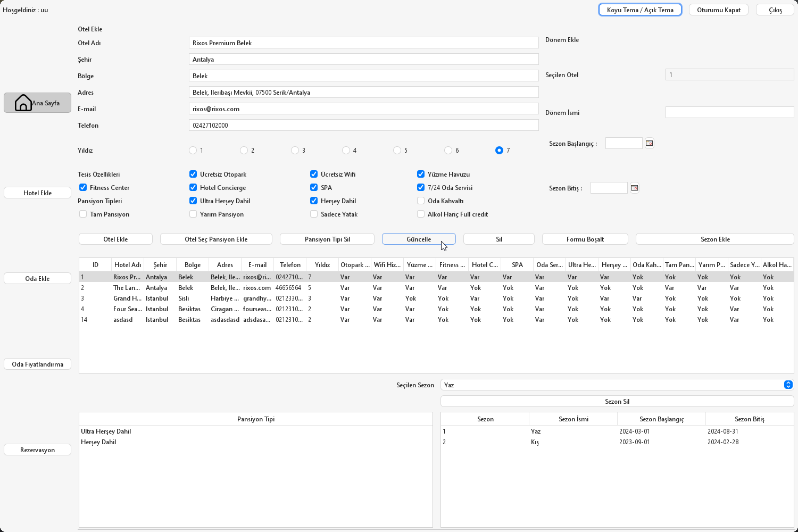Enable the Tam Pansiyon checkbox
The width and height of the screenshot is (798, 532).
click(x=83, y=214)
